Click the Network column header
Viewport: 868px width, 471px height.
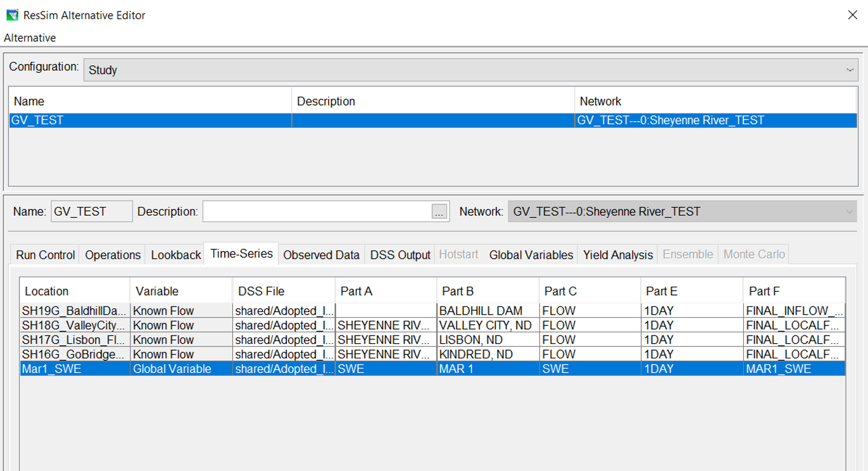[715, 101]
